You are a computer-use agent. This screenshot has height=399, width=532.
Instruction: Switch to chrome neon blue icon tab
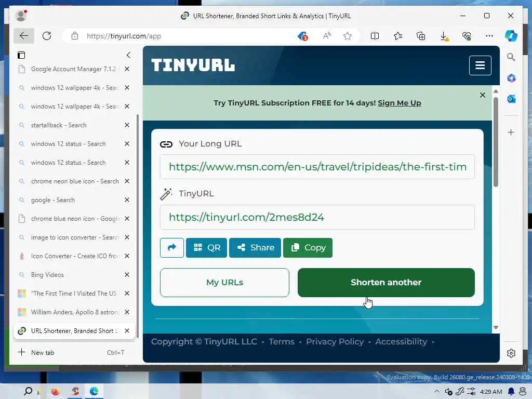click(x=74, y=181)
